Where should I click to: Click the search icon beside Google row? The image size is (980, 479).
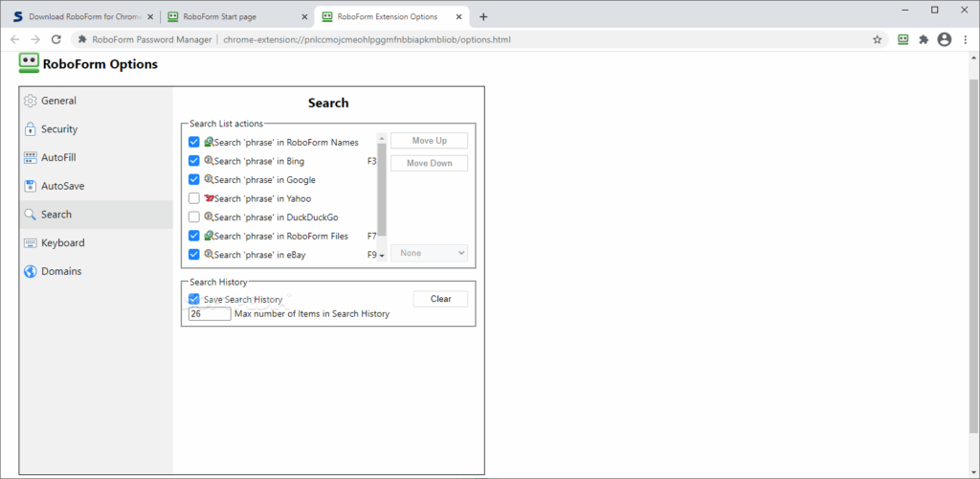coord(209,179)
